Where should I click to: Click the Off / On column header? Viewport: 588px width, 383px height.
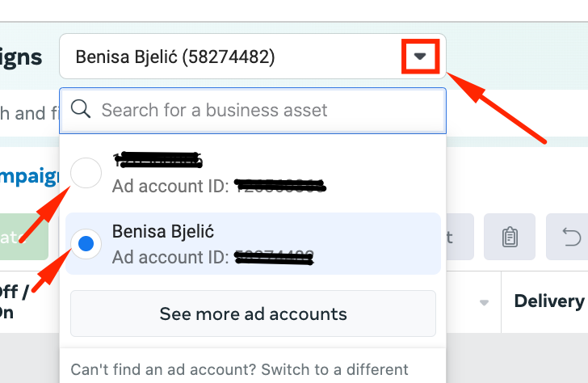[14, 302]
